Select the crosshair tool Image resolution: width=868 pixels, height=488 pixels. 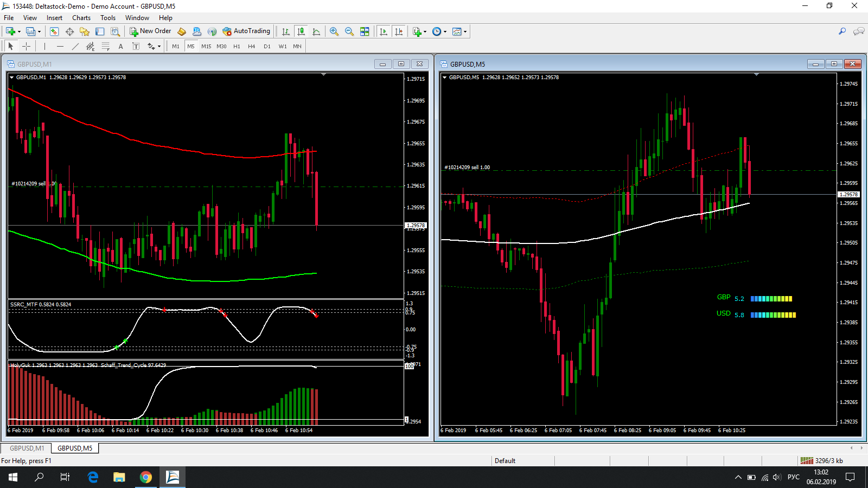[x=26, y=46]
